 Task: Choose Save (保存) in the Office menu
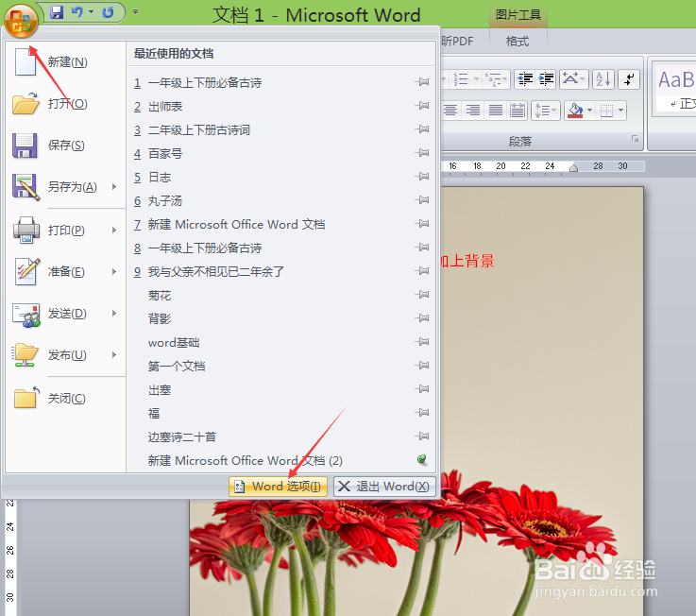tap(65, 145)
